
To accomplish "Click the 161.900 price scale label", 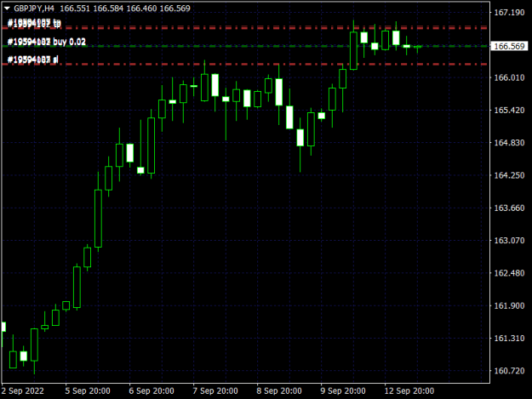I will pyautogui.click(x=509, y=305).
